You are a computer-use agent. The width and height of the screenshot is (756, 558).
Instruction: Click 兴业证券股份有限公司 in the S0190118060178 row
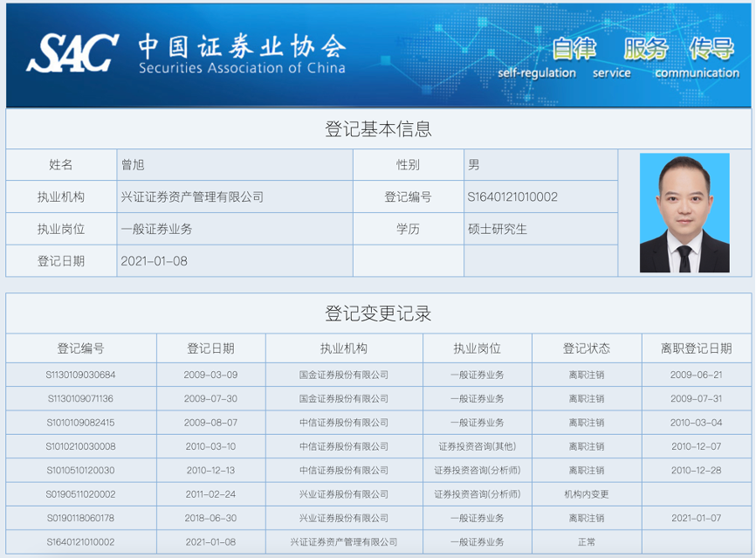[x=344, y=518]
